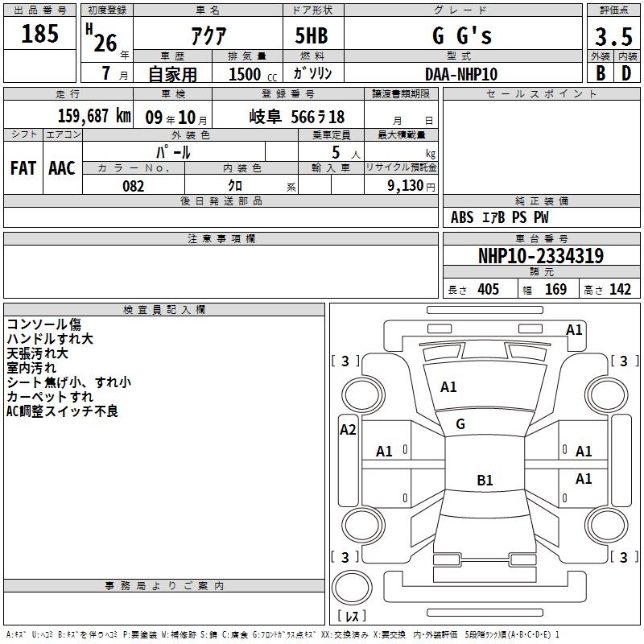Click the height value 142
Screen dimensions: 644x644
coord(620,290)
